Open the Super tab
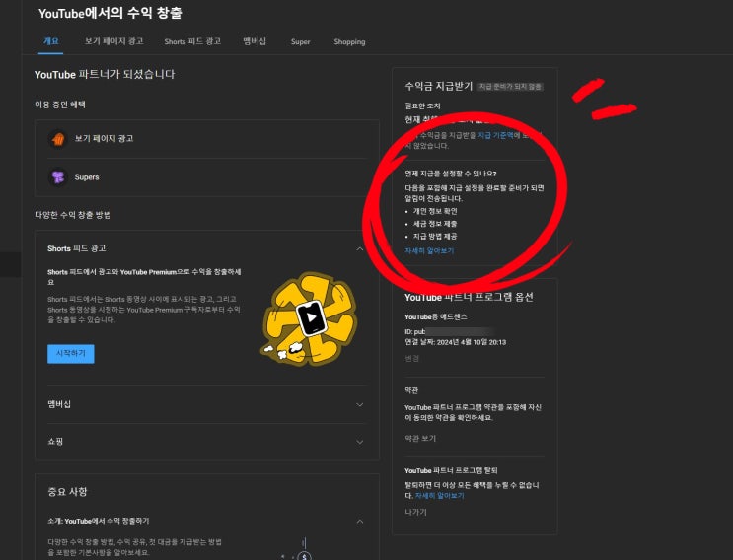Viewport: 733px width, 560px height. click(x=300, y=42)
